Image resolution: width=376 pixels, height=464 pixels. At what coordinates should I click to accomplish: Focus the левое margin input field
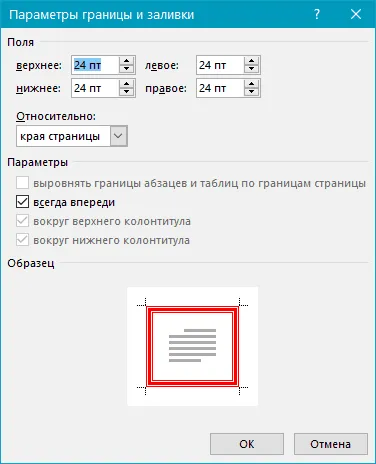(x=220, y=65)
